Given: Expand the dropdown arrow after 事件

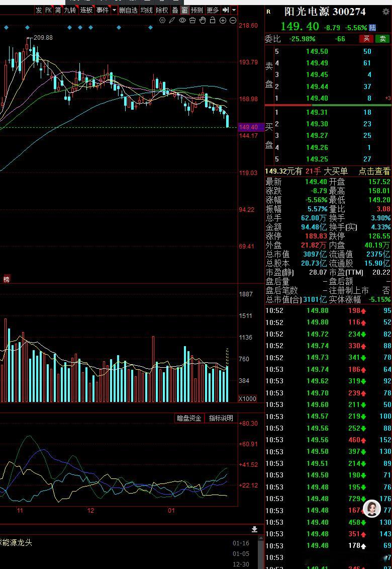Looking at the screenshot, I should 114,10.
